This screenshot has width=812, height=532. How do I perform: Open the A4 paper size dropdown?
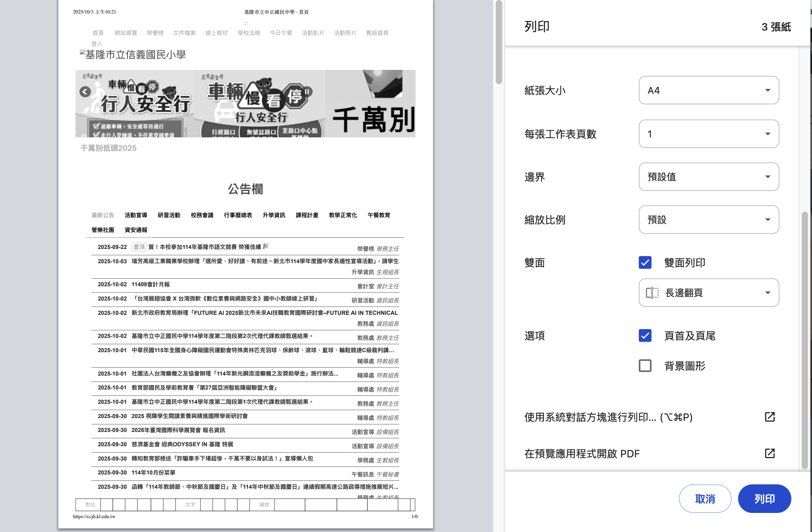pyautogui.click(x=709, y=90)
